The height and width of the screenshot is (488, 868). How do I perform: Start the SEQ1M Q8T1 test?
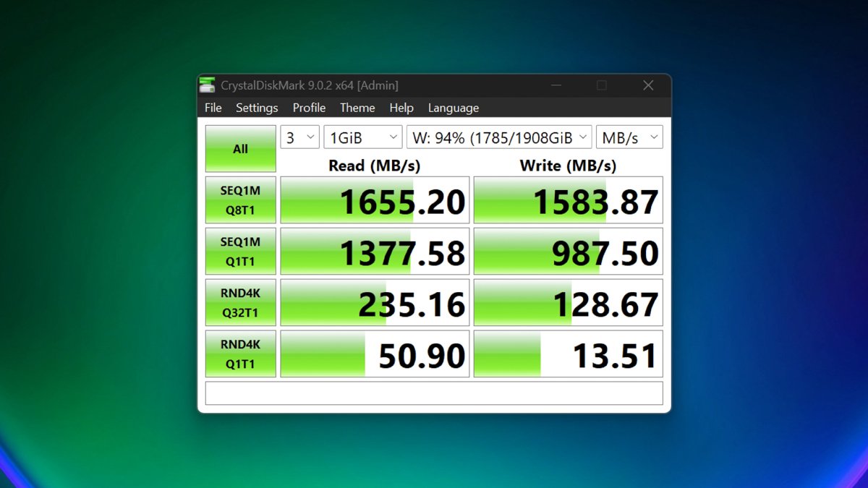241,200
